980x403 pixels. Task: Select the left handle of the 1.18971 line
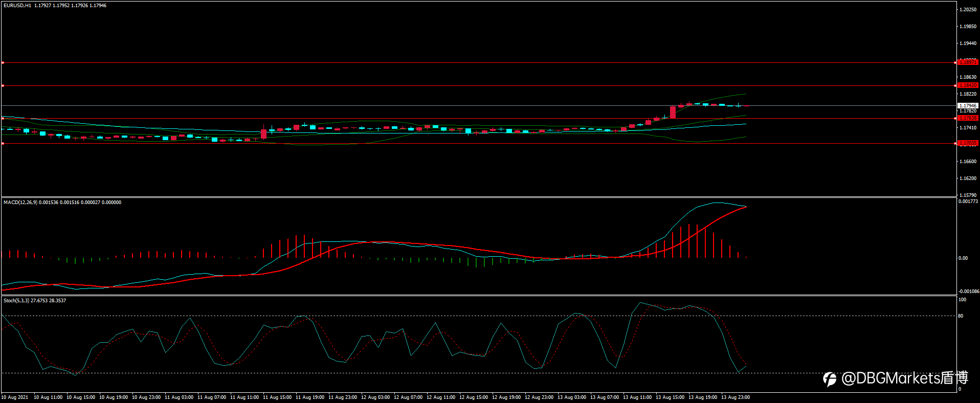(x=3, y=62)
